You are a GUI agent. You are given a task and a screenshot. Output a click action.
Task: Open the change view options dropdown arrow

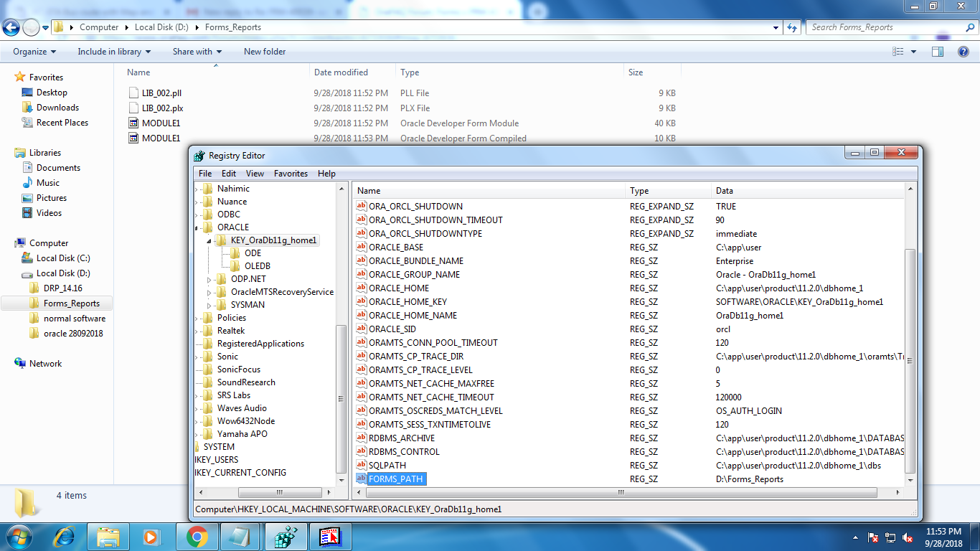coord(913,52)
